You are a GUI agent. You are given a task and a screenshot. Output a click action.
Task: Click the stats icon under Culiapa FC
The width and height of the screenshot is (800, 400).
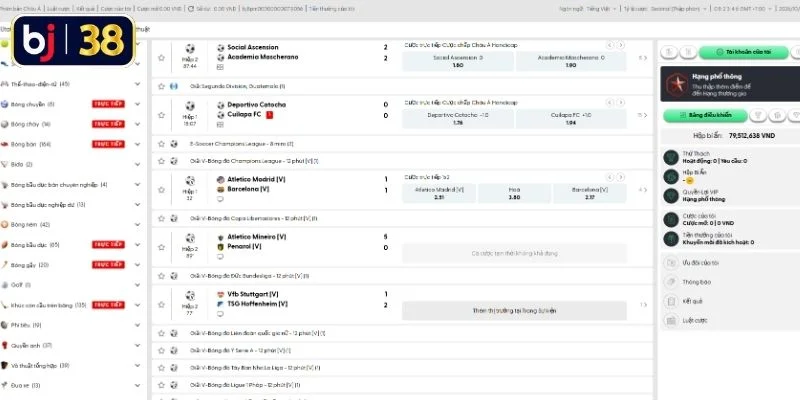click(x=220, y=124)
